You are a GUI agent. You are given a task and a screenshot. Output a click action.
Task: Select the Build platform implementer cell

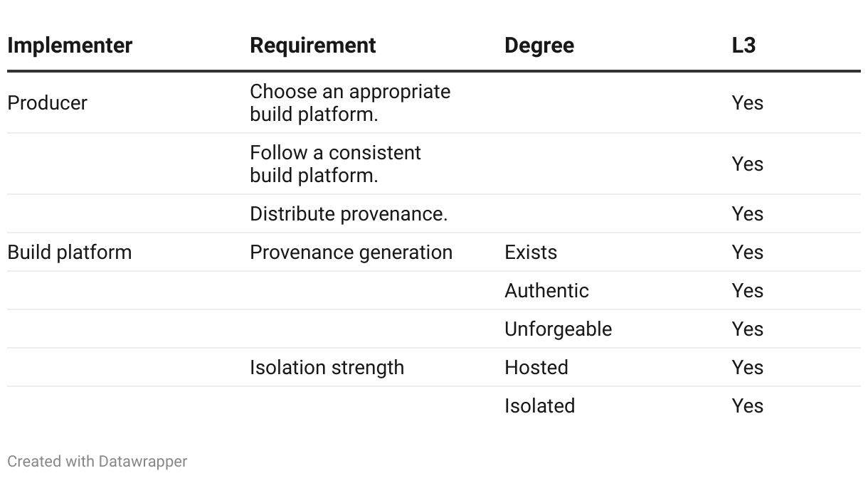[69, 253]
